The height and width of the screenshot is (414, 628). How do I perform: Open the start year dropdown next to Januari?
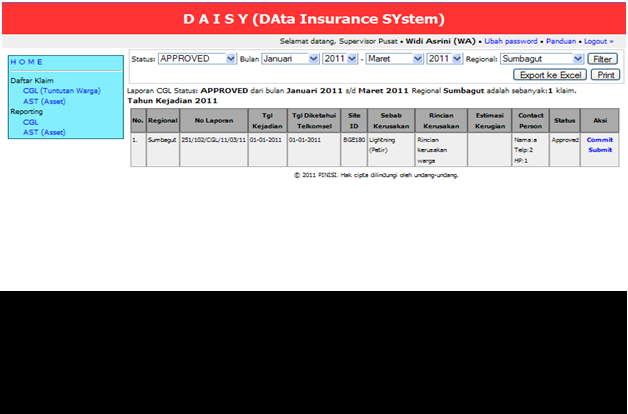point(340,59)
